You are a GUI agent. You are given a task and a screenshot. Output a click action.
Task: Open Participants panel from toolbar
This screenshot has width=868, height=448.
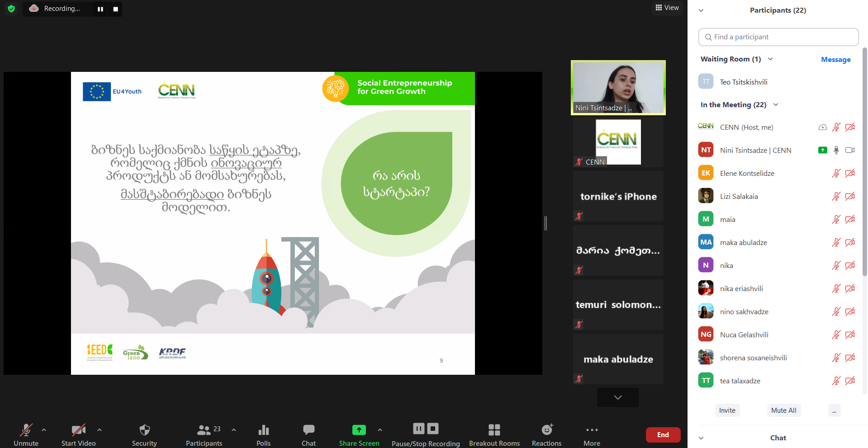coord(204,430)
